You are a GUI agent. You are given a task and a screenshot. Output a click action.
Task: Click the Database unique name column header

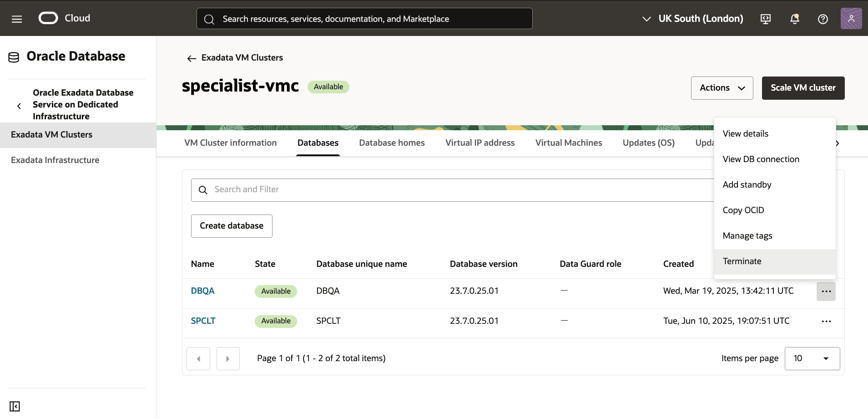[362, 264]
